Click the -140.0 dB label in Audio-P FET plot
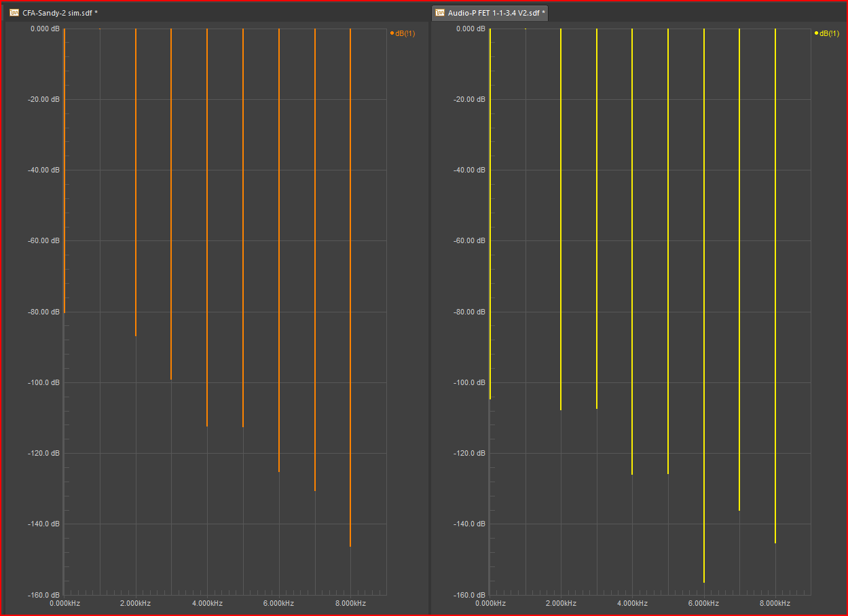Screen dimensions: 848x616 (468, 524)
